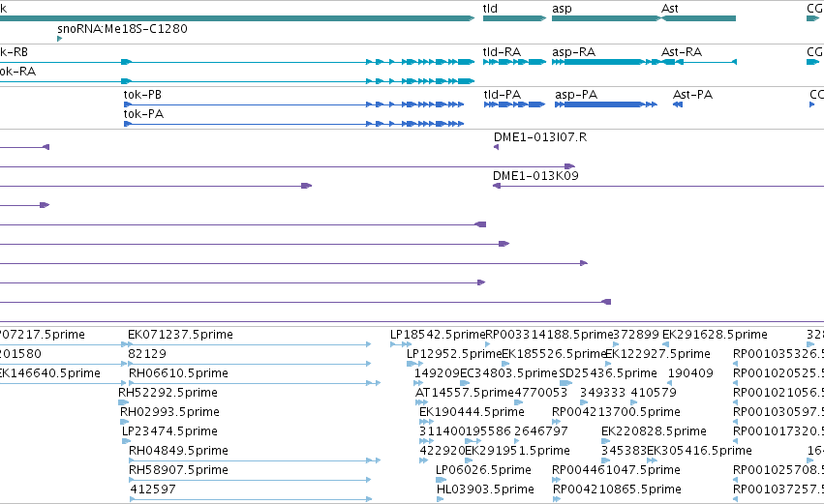This screenshot has width=824, height=504.
Task: Click EST LP06026.5prime
Action: 483,470
